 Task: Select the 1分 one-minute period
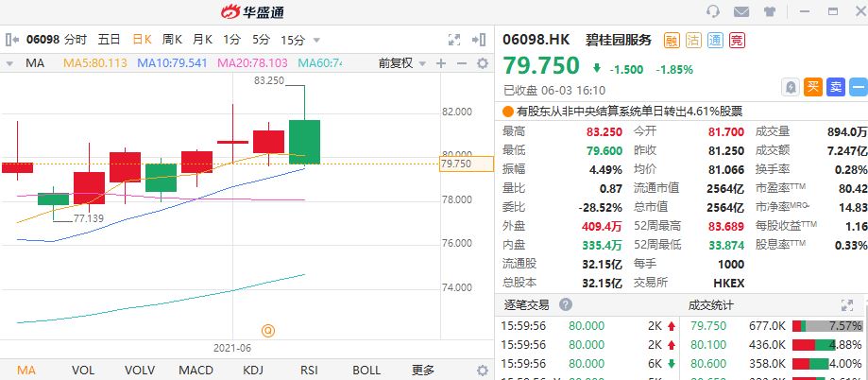pos(232,40)
